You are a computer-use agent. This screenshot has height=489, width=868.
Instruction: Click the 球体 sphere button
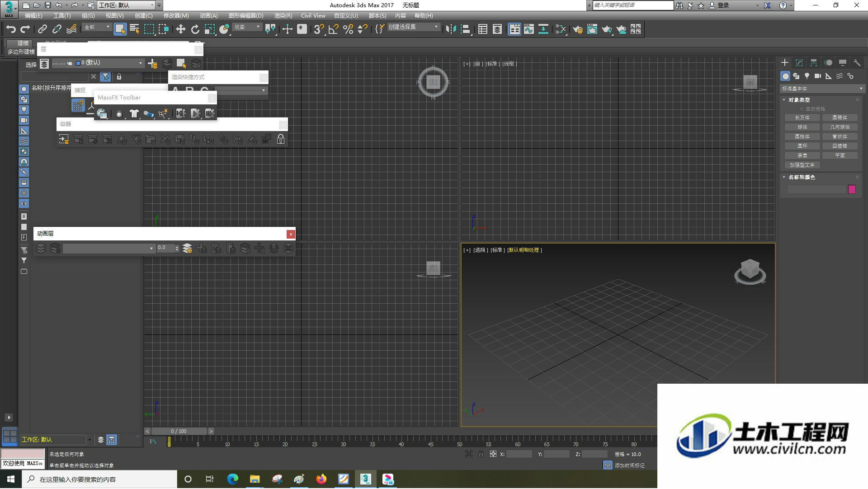tap(802, 127)
